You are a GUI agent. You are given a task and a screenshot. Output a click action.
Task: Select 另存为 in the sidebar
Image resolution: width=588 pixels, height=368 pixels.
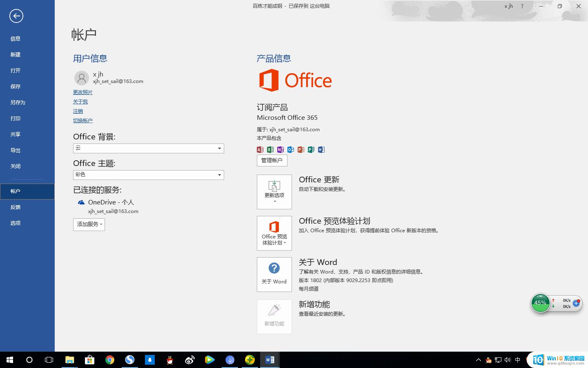click(27, 103)
